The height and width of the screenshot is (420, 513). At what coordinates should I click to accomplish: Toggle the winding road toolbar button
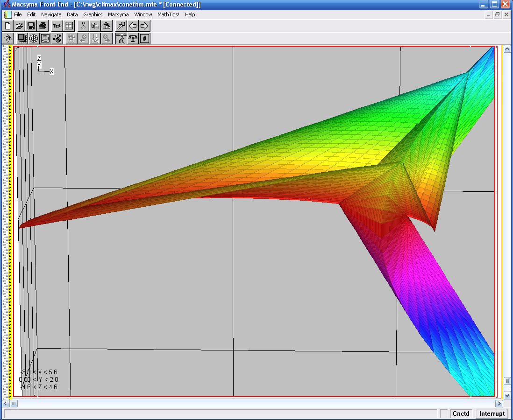coord(121,39)
